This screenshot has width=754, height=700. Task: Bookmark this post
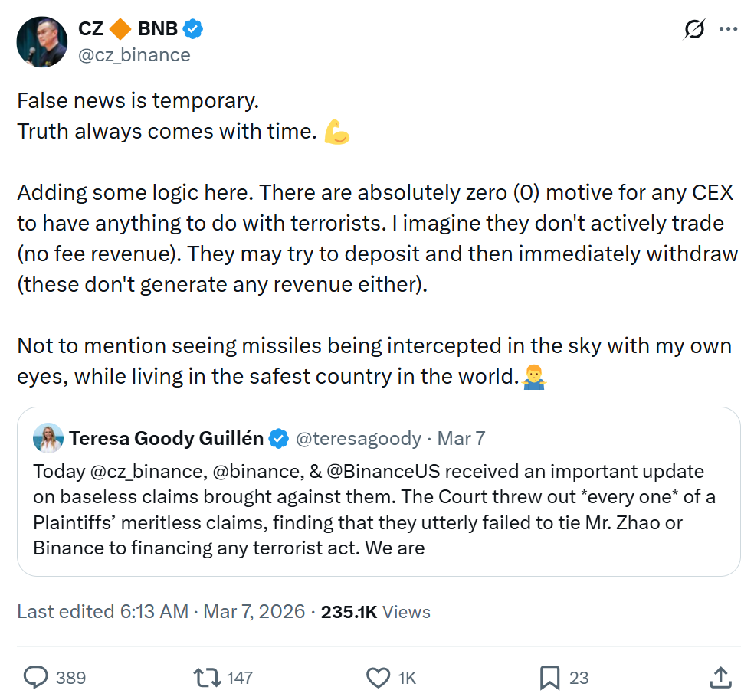[549, 677]
